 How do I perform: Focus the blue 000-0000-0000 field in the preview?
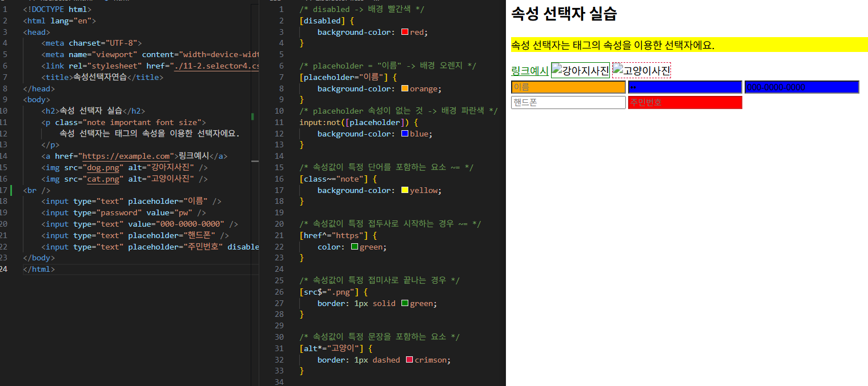click(x=802, y=87)
